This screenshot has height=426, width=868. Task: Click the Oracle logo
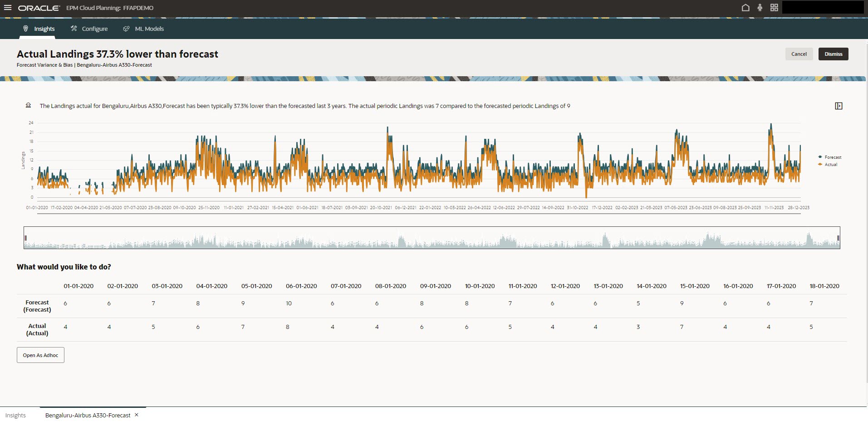click(39, 8)
